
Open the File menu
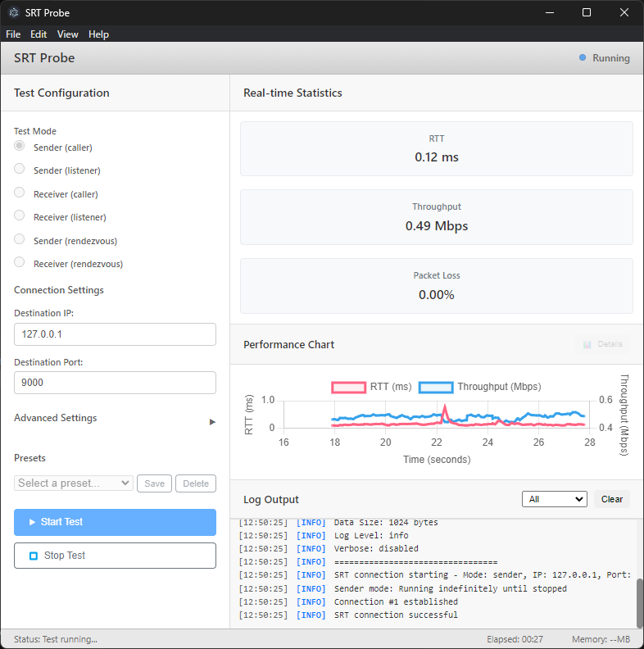coord(13,34)
